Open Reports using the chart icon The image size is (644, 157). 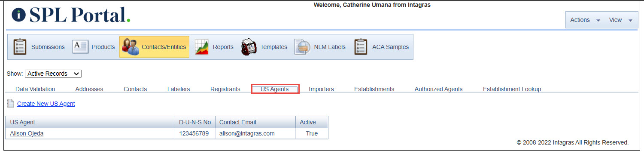pos(202,47)
